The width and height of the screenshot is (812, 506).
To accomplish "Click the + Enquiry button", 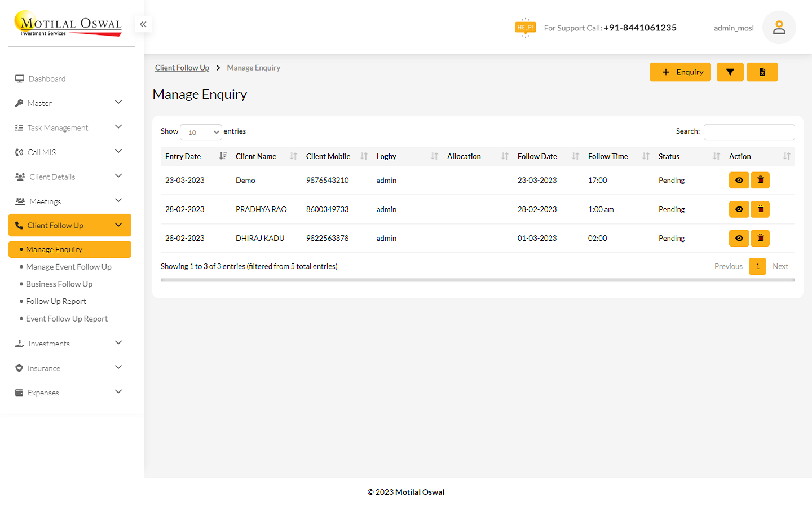I will 680,72.
